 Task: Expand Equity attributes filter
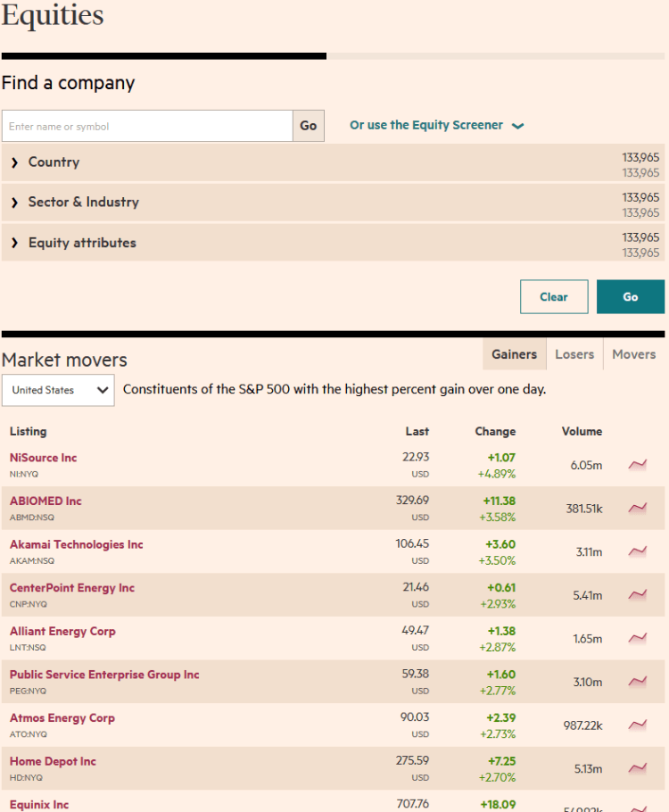[x=81, y=243]
